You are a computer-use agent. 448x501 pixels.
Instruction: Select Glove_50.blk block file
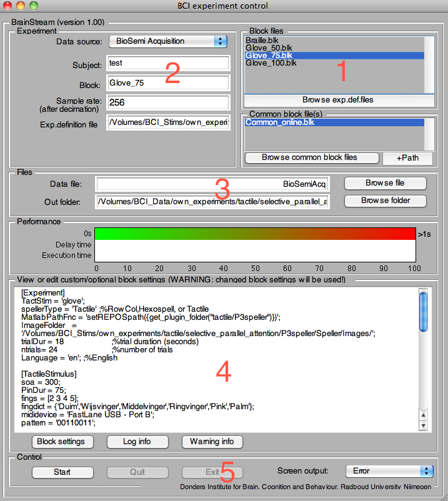(x=268, y=47)
